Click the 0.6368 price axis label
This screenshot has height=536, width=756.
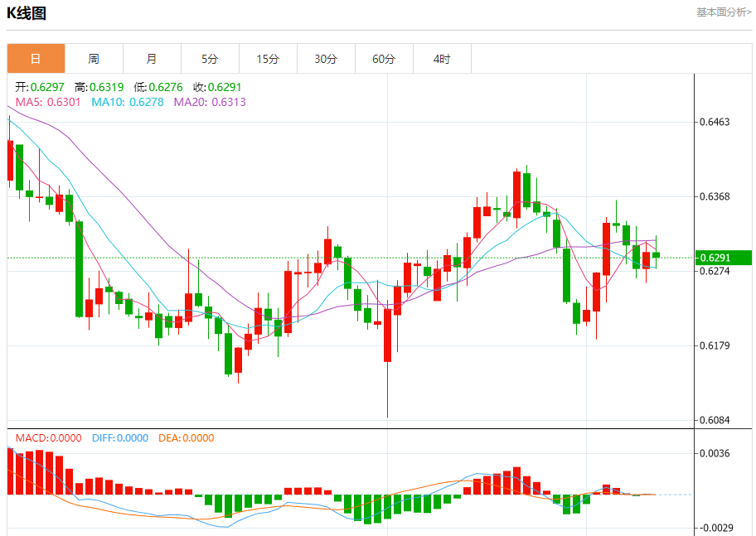pos(715,196)
